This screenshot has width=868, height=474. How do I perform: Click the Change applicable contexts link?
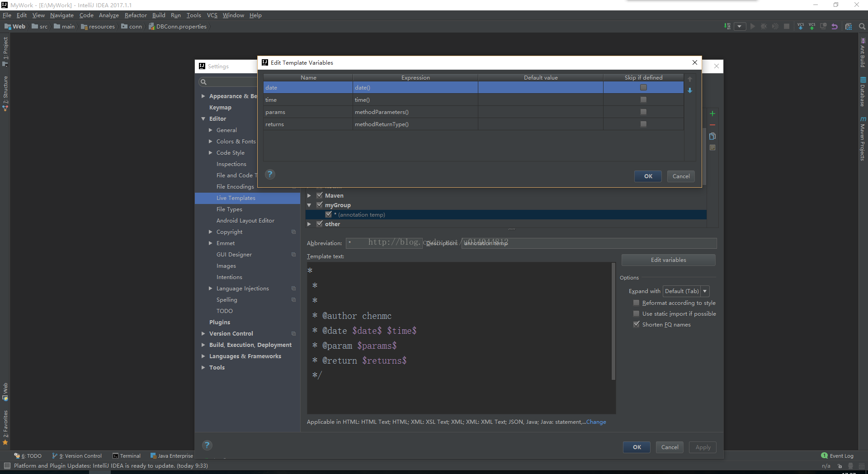pos(596,422)
